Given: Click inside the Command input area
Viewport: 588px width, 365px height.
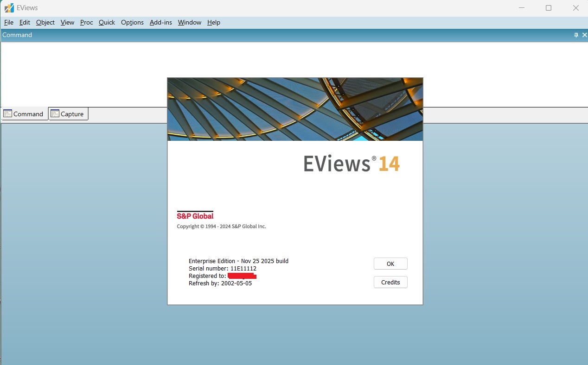Looking at the screenshot, I should coord(83,74).
